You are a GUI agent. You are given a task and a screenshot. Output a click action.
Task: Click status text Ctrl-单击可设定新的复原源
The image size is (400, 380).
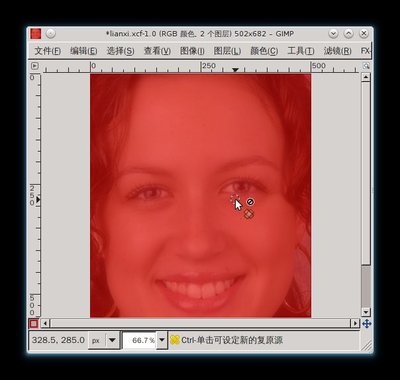click(x=232, y=340)
